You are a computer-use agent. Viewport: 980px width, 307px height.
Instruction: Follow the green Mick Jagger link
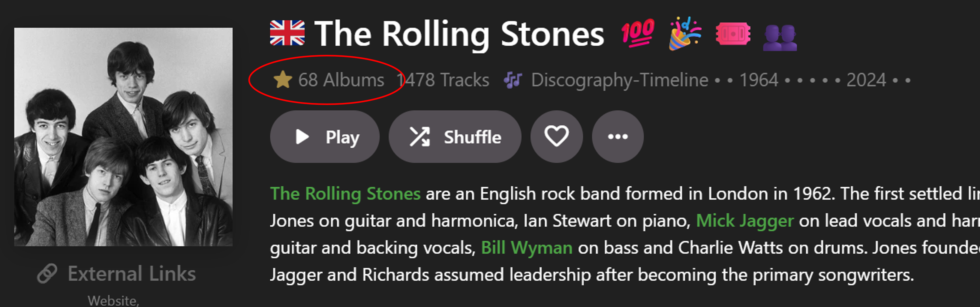(x=745, y=220)
